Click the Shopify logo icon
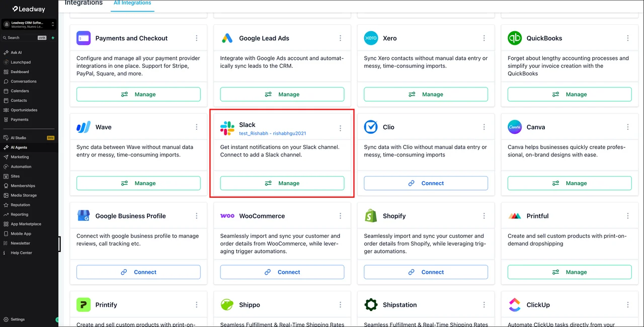 371,216
